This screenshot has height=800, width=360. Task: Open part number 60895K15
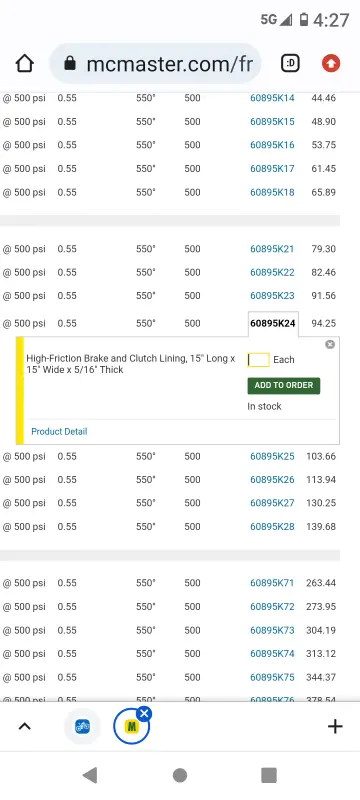pos(272,121)
